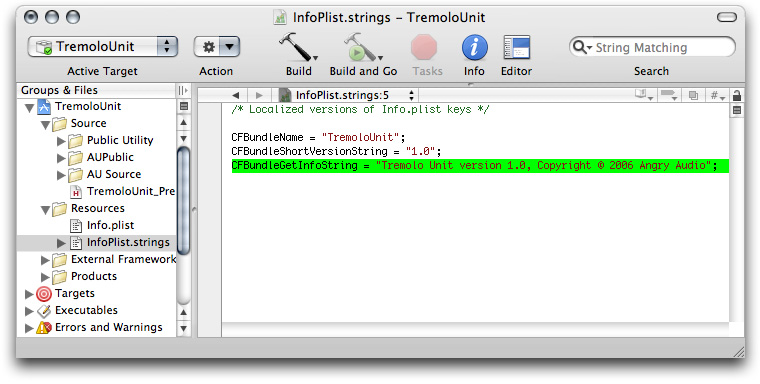Open the Info inspector icon
The width and height of the screenshot is (760, 384).
pos(474,48)
